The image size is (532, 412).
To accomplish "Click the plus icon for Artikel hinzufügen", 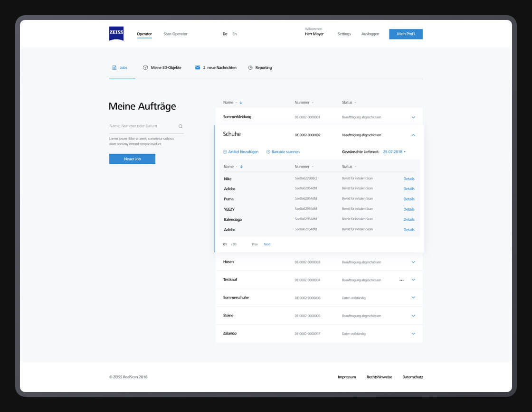I will pos(225,152).
